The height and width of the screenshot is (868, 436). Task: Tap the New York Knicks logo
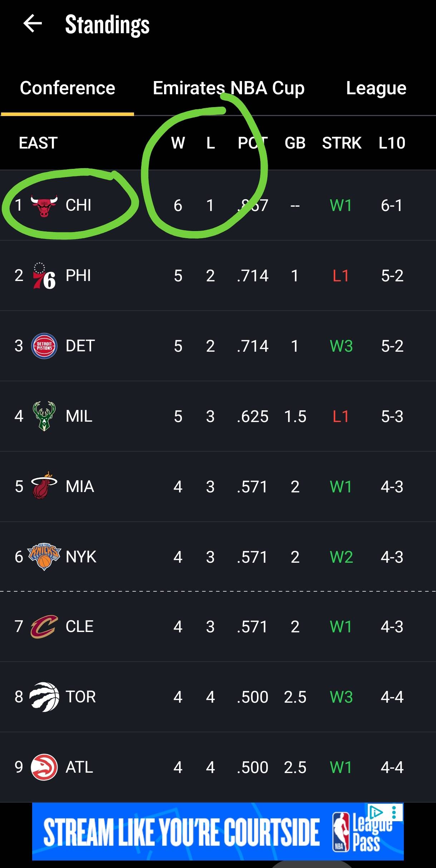coord(44,557)
